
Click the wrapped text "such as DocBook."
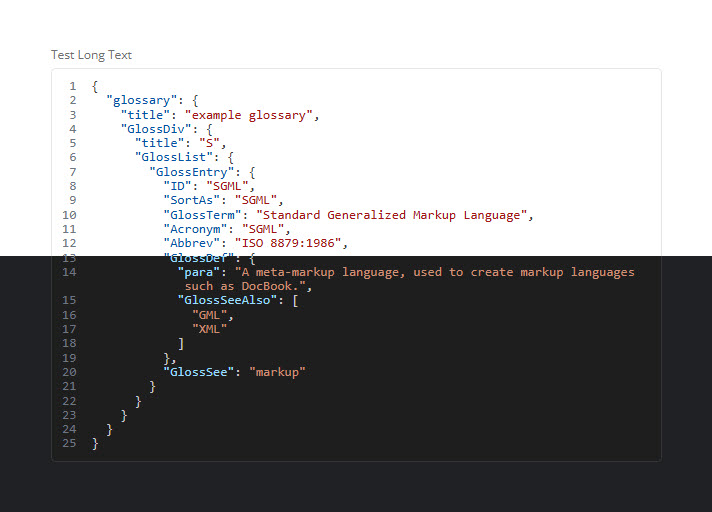coord(245,286)
